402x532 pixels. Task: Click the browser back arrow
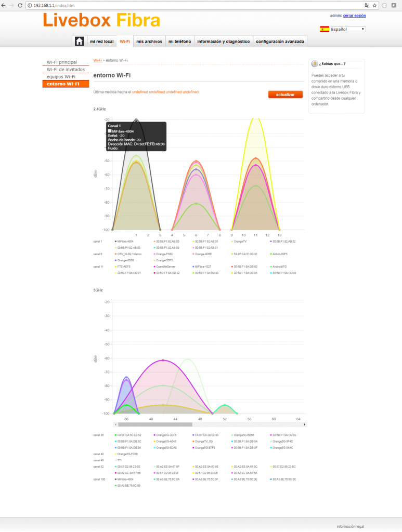(4, 5)
